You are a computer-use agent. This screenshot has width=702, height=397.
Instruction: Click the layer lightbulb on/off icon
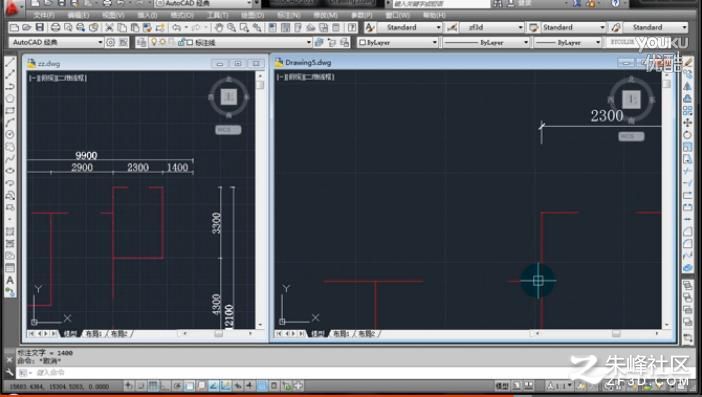[x=154, y=43]
